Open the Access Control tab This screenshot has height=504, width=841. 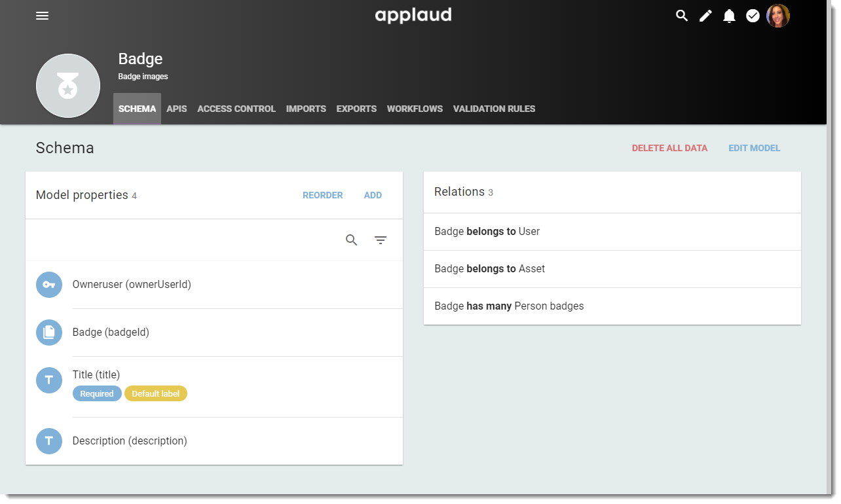[x=236, y=109]
